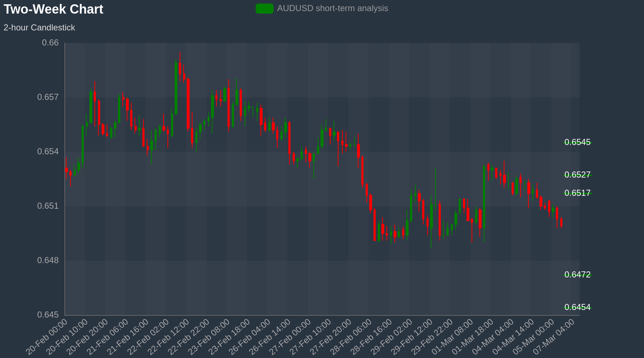Click the 0.6517 price level label
644x358 pixels.
click(577, 193)
